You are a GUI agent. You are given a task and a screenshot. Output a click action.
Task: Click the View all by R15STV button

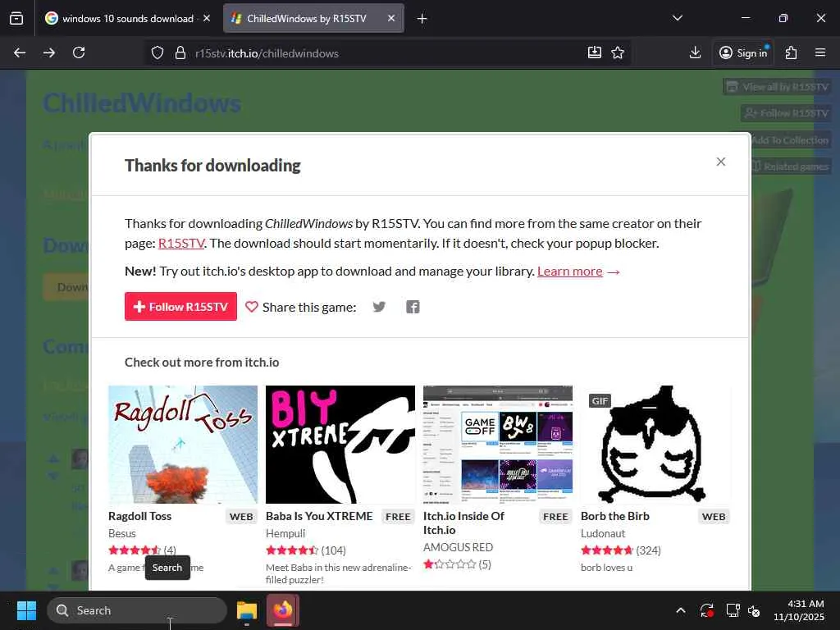777,87
